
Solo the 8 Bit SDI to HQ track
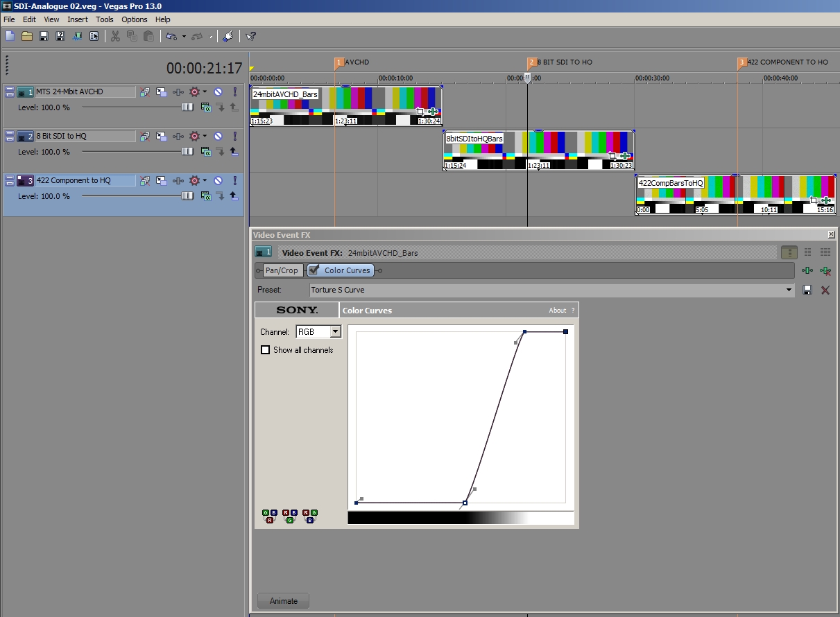234,137
